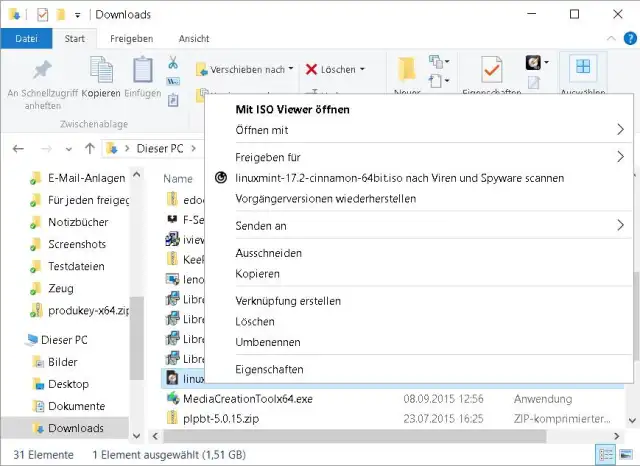640x466 pixels.
Task: Expand the Senden an submenu
Action: (x=620, y=226)
